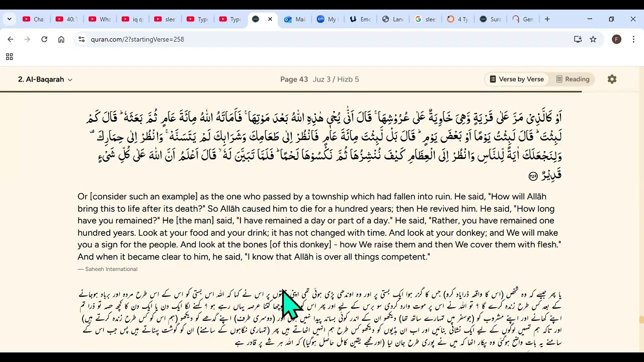Open the Chrome three-dot menu
Screen dimensions: 644x362
click(633, 39)
